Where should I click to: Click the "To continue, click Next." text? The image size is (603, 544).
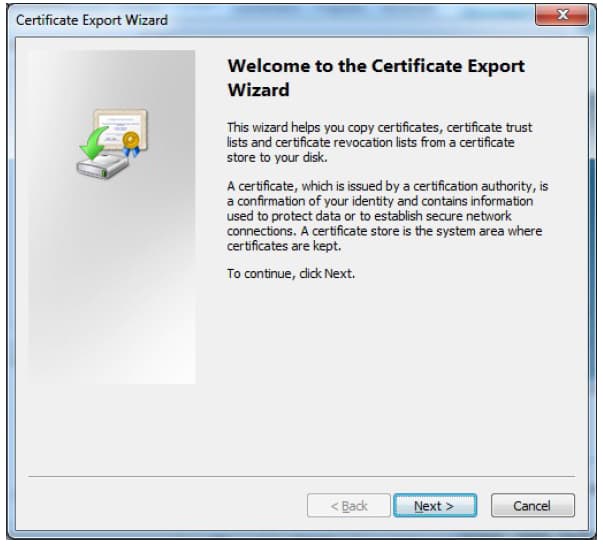pyautogui.click(x=291, y=274)
